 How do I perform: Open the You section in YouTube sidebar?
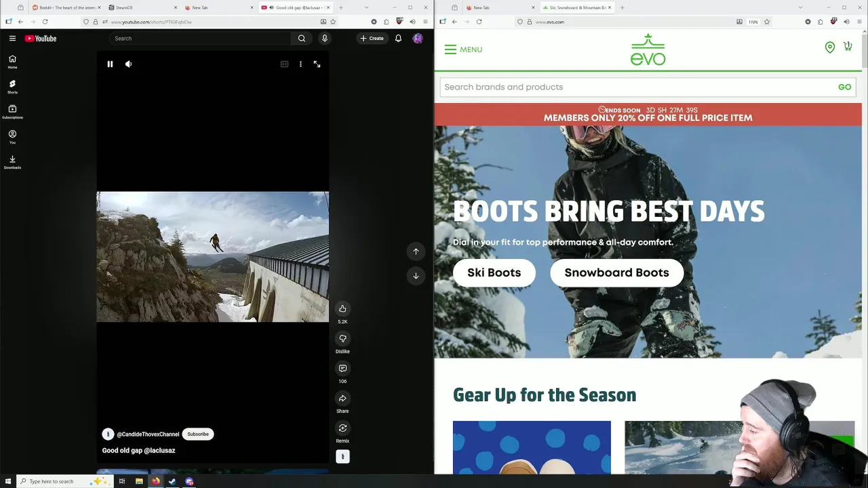[12, 137]
